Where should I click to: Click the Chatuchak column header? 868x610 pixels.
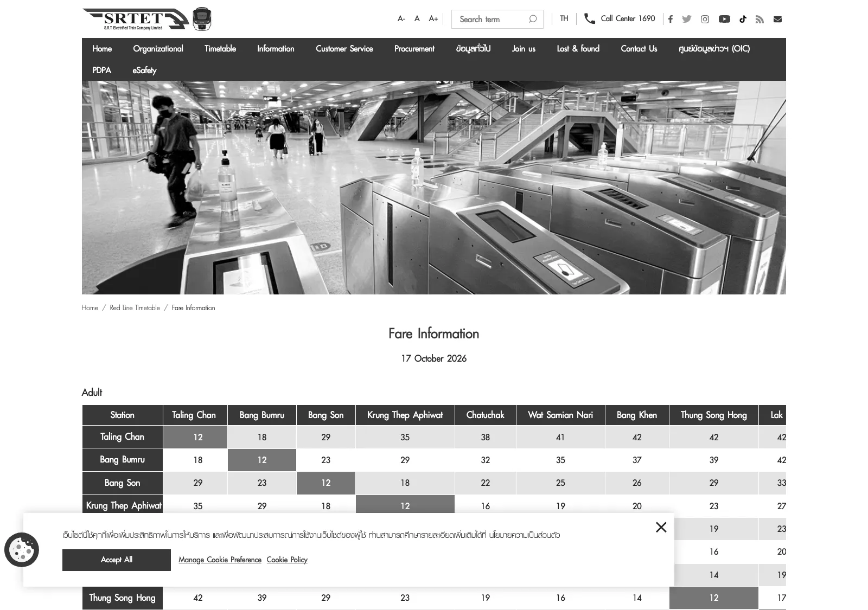click(485, 415)
